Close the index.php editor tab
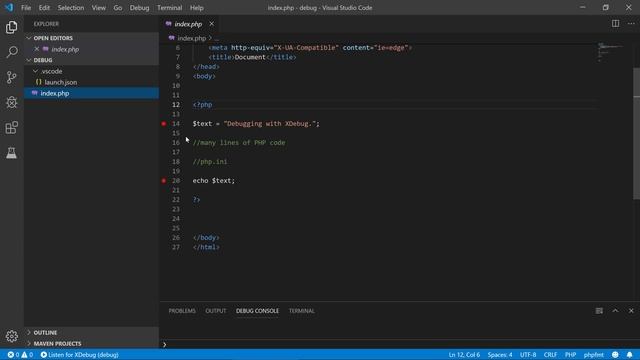 (211, 24)
